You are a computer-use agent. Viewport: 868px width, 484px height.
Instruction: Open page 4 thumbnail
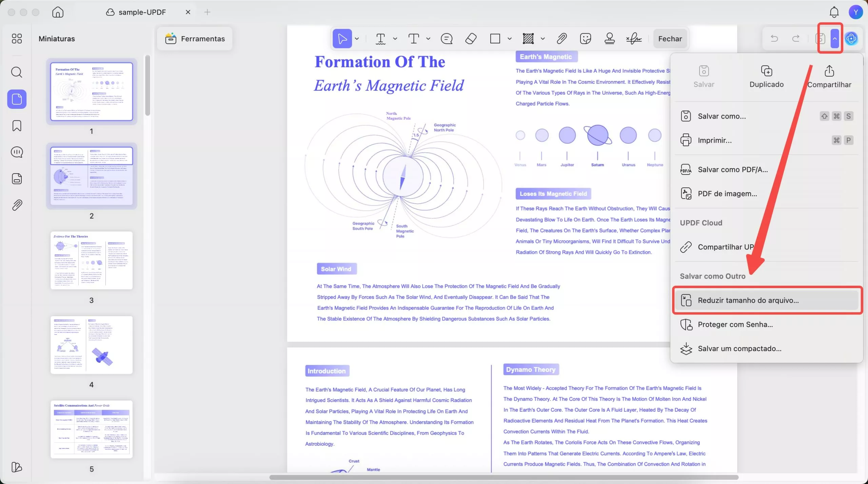point(92,345)
